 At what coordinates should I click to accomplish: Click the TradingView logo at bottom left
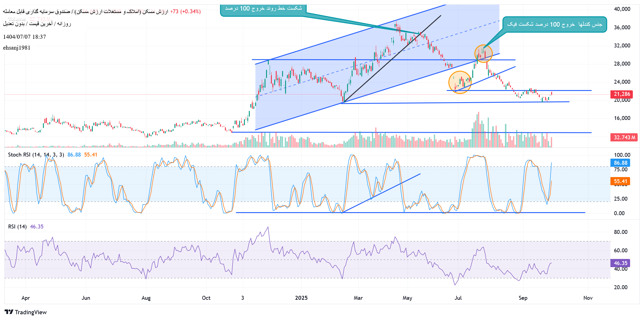tap(26, 312)
